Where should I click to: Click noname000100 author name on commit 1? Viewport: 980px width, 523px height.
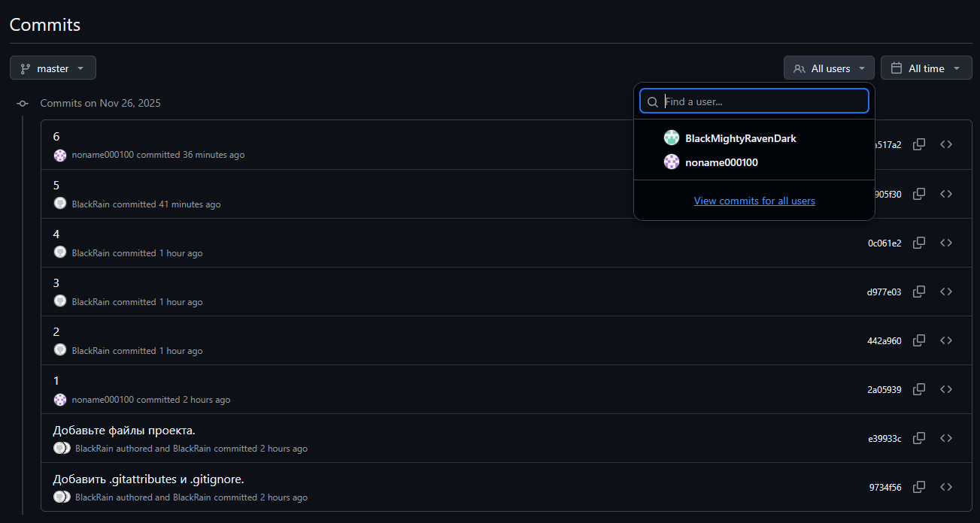coord(102,400)
